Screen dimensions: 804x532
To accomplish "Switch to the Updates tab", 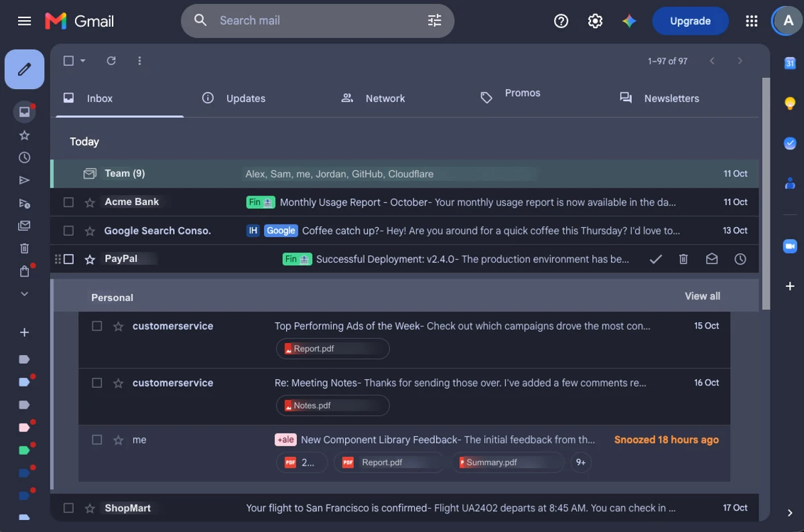I will tap(259, 98).
